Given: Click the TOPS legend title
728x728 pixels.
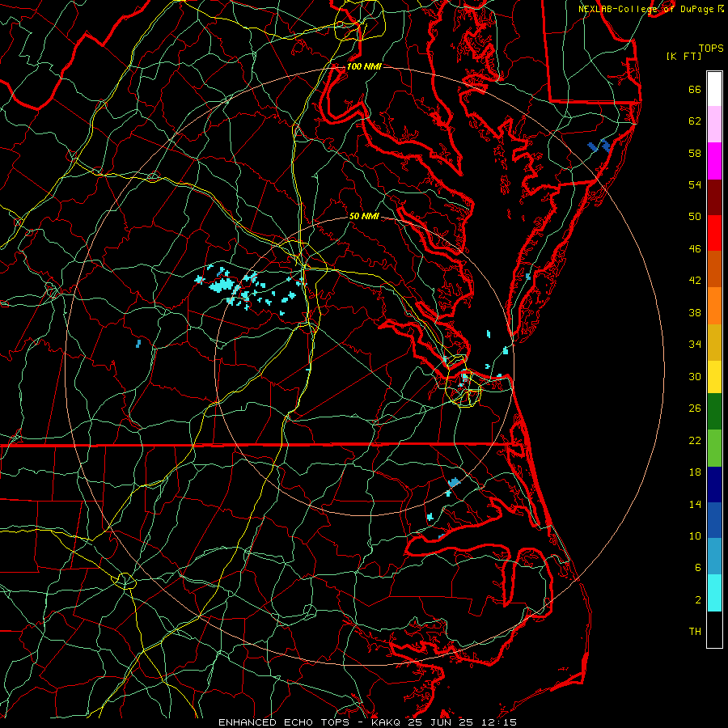Looking at the screenshot, I should [x=711, y=48].
